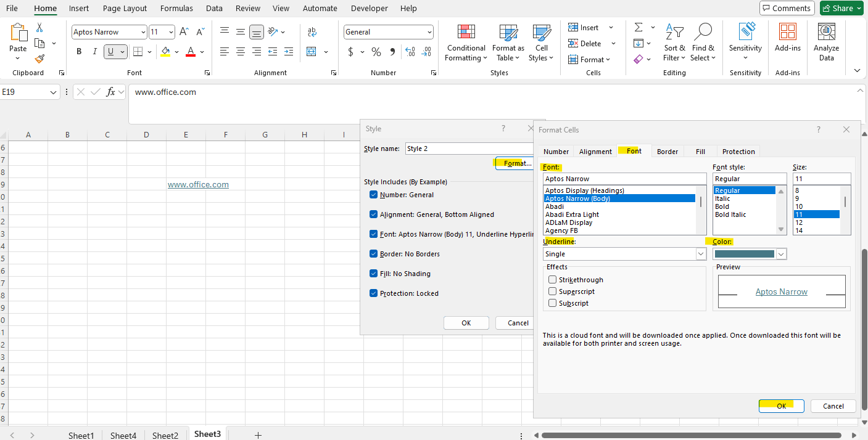The width and height of the screenshot is (868, 440).
Task: Uncheck Fill: No Shading in Style dialog
Action: [373, 273]
